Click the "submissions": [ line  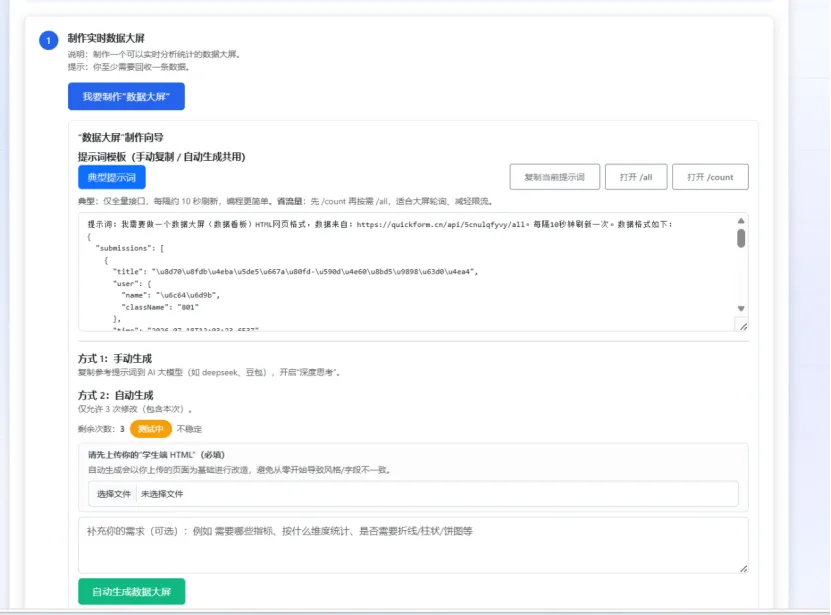pyautogui.click(x=130, y=248)
